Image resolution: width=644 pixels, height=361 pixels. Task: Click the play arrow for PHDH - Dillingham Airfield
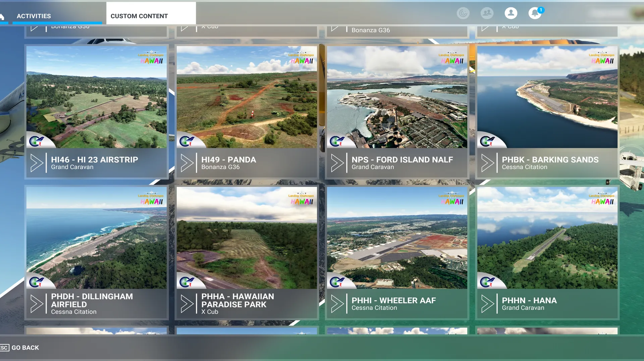click(x=36, y=304)
